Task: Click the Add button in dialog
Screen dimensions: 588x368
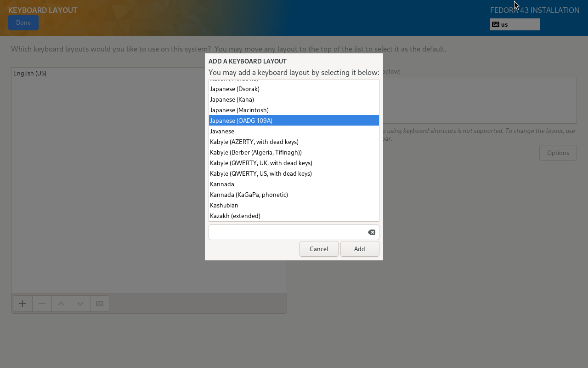Action: (x=359, y=249)
